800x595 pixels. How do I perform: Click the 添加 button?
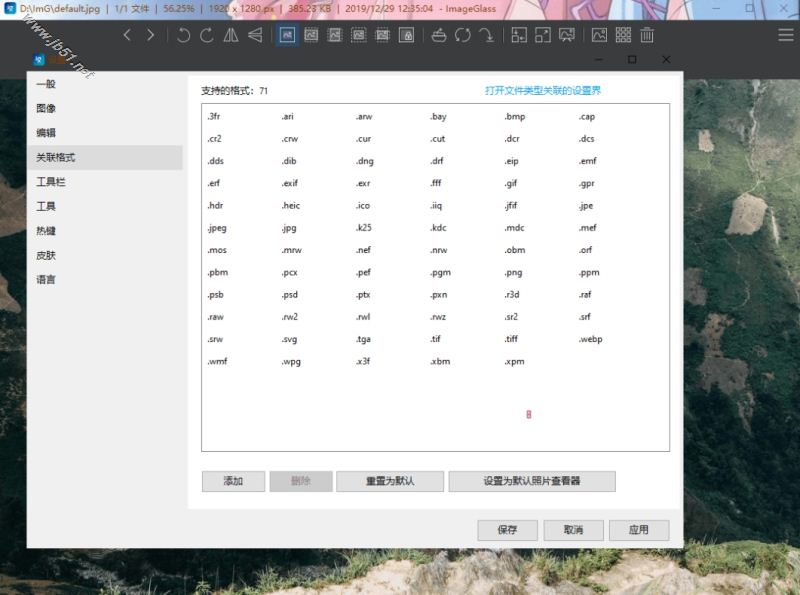(x=233, y=481)
